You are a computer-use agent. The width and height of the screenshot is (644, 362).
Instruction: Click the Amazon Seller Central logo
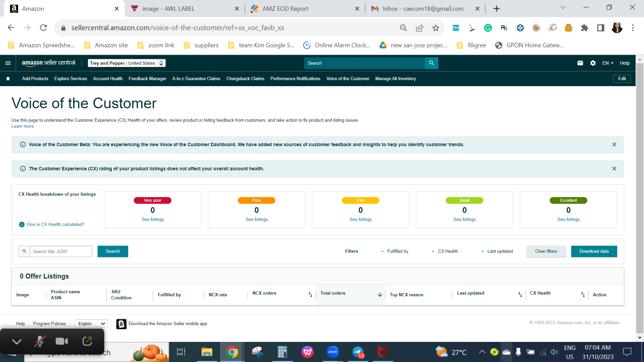pyautogui.click(x=49, y=63)
